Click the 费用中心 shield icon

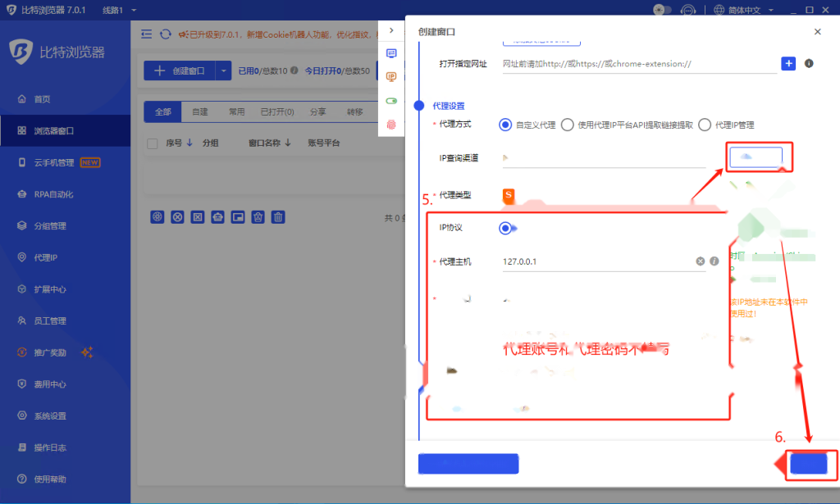click(x=22, y=384)
